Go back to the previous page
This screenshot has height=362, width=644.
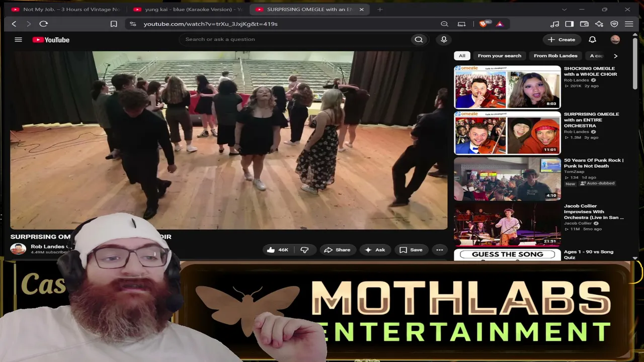click(14, 24)
